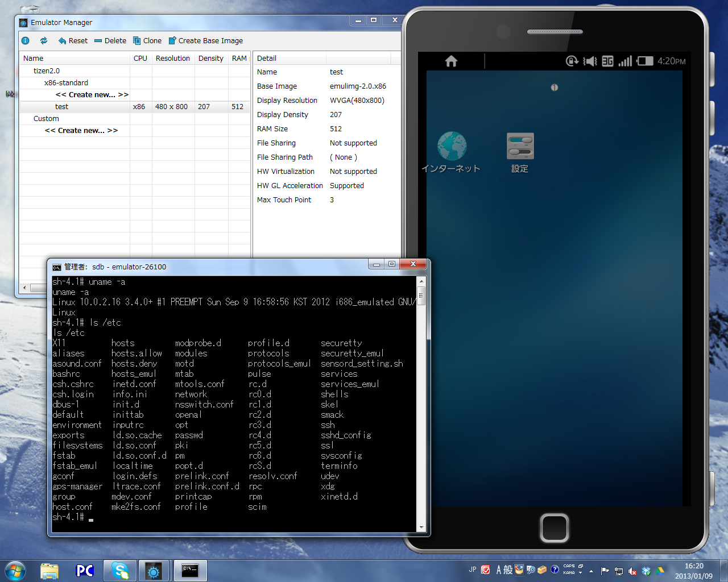This screenshot has width=728, height=582.
Task: Click the Dropbox tray icon
Action: (646, 571)
